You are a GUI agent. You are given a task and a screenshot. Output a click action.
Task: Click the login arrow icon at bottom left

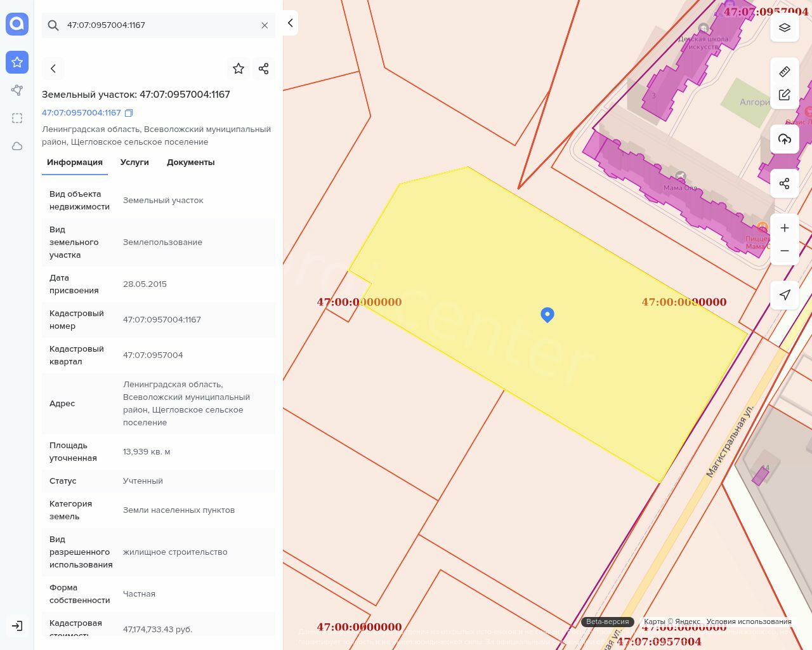[17, 626]
